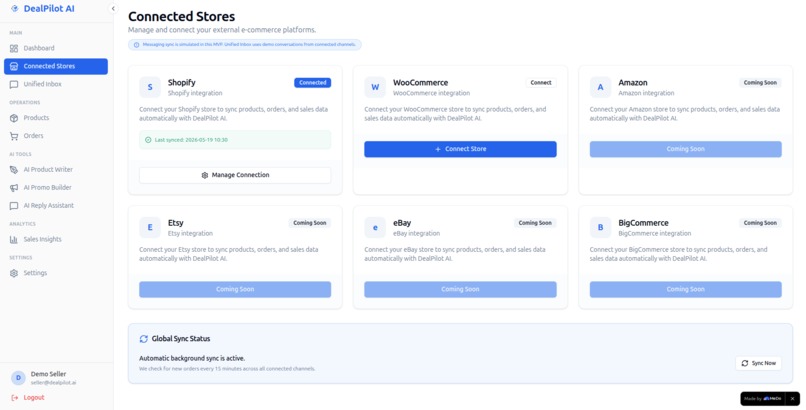Click the Sales Insights chart icon

pyautogui.click(x=14, y=239)
